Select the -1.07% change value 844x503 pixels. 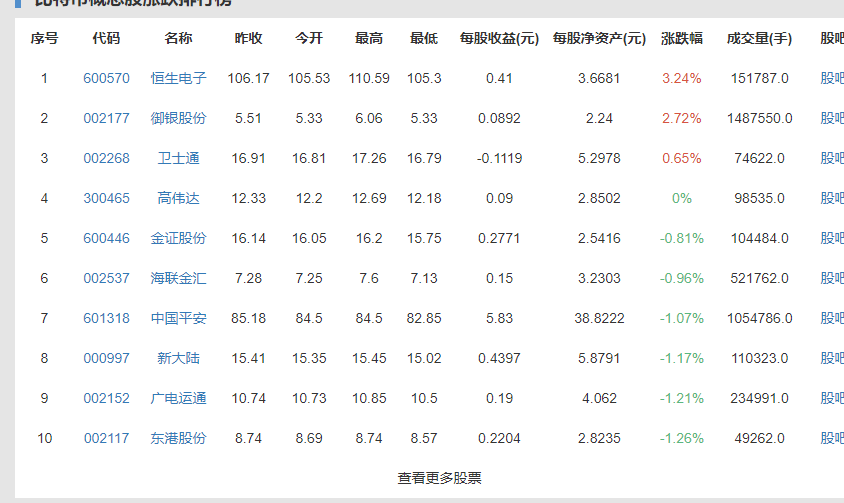coord(681,318)
